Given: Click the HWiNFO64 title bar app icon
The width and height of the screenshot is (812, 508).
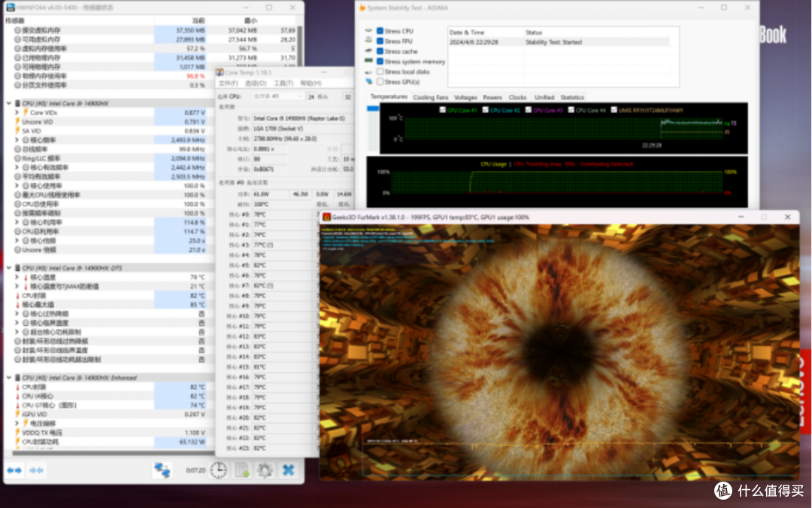Looking at the screenshot, I should pyautogui.click(x=10, y=8).
